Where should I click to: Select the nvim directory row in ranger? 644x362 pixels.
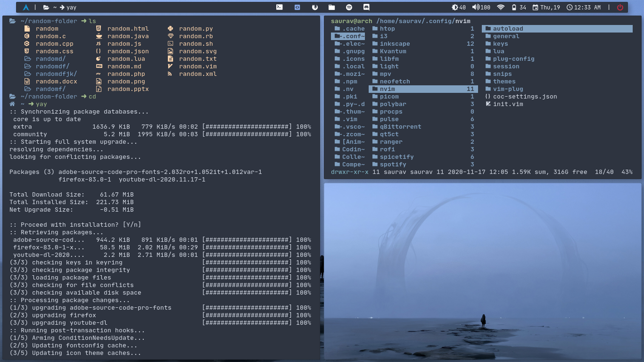(423, 89)
